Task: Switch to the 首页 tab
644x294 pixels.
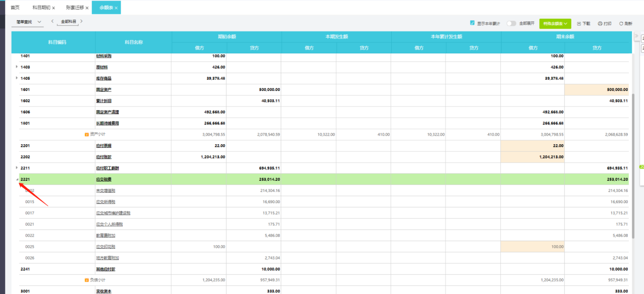Action: point(15,8)
